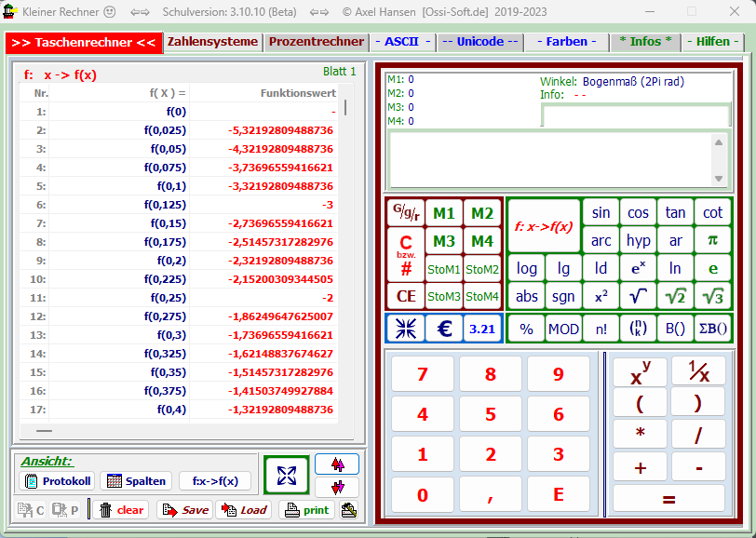Toggle the hyp hyperbolic function key
The height and width of the screenshot is (538, 756).
639,241
